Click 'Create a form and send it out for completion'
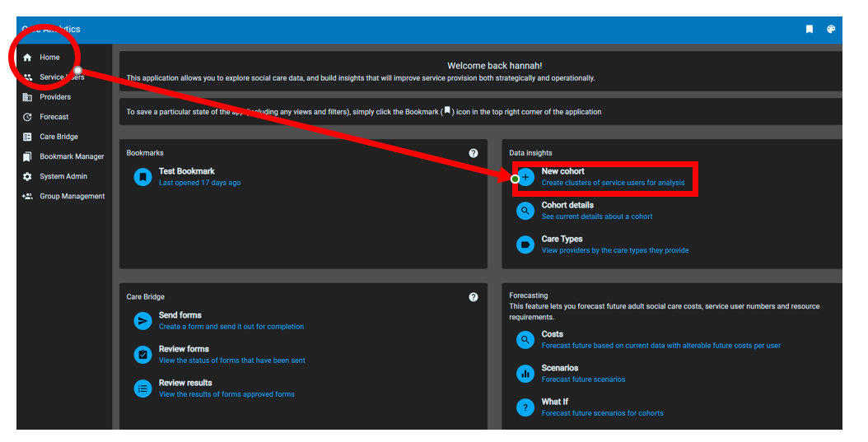 (231, 327)
